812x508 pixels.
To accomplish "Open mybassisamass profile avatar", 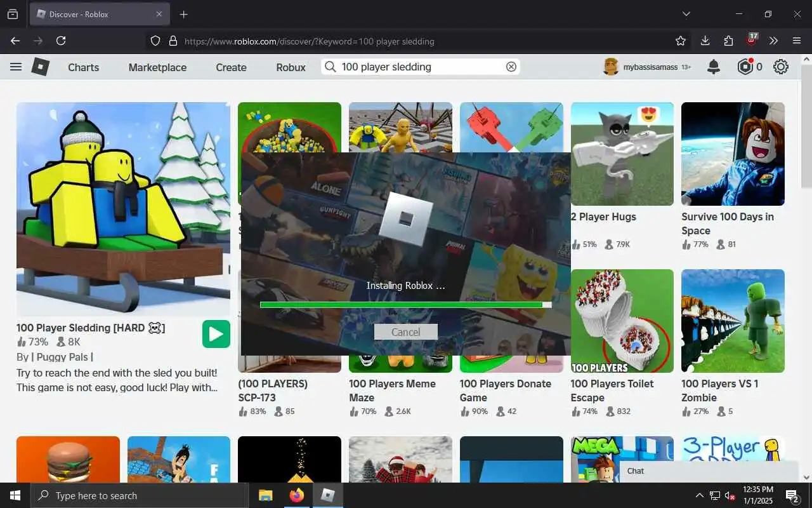I will click(x=611, y=67).
